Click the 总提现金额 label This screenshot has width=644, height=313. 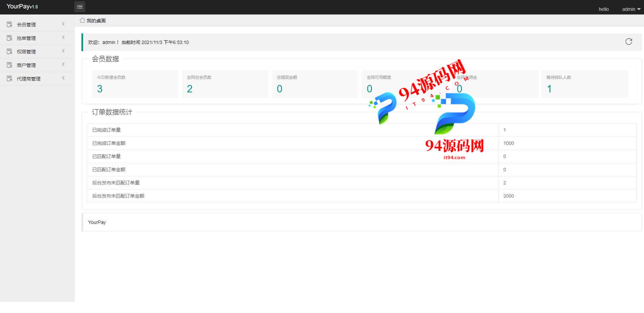pos(287,77)
